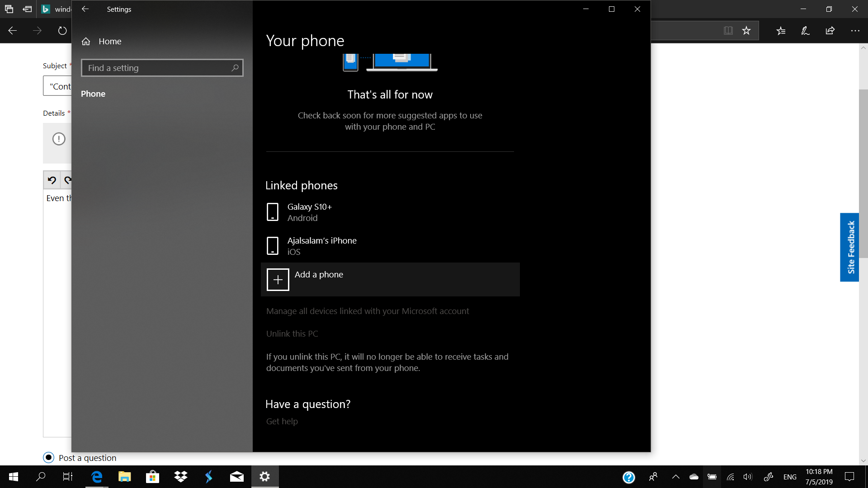This screenshot has height=488, width=868.
Task: Open Settings Home page
Action: tap(101, 41)
